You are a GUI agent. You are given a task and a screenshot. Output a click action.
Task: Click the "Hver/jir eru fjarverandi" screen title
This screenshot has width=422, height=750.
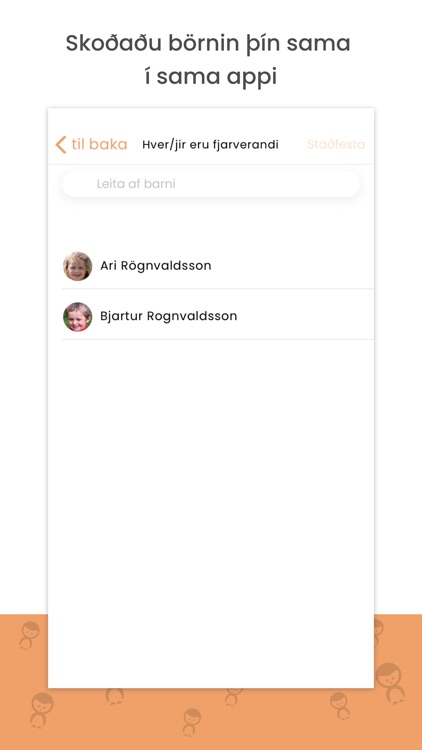(210, 144)
